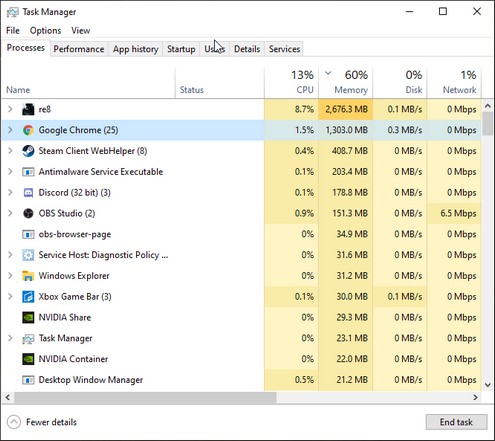The height and width of the screenshot is (441, 495).
Task: Expand Antimalware Service Executable row
Action: [x=10, y=171]
